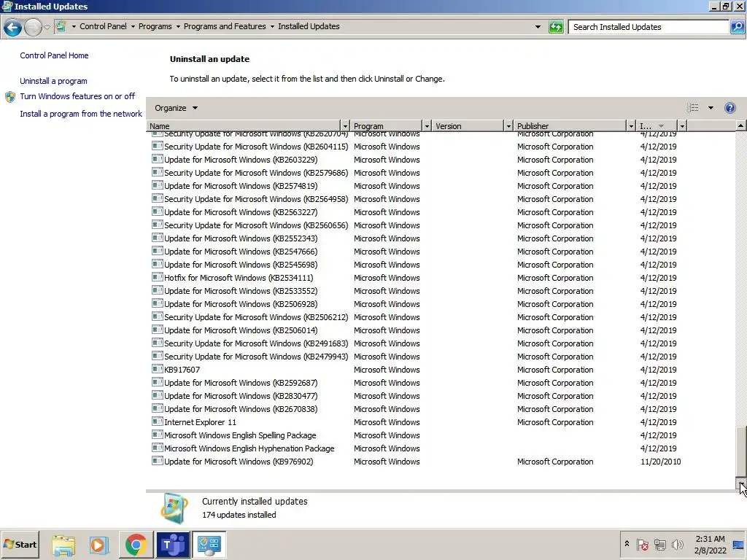Click the Show desktop button
This screenshot has height=560, width=747.
[739, 545]
